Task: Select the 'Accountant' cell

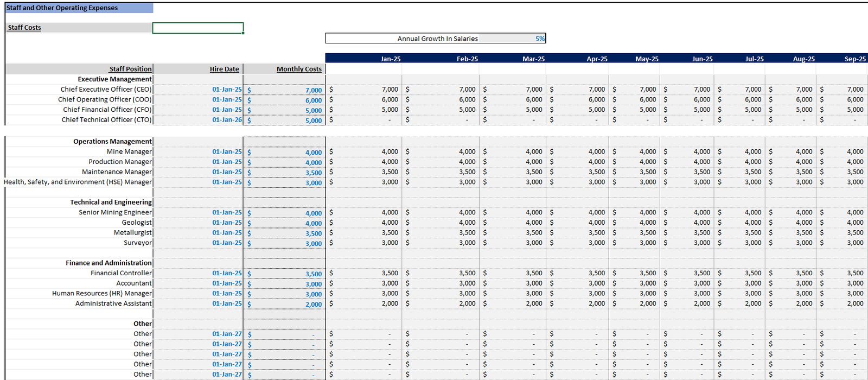Action: click(x=79, y=283)
